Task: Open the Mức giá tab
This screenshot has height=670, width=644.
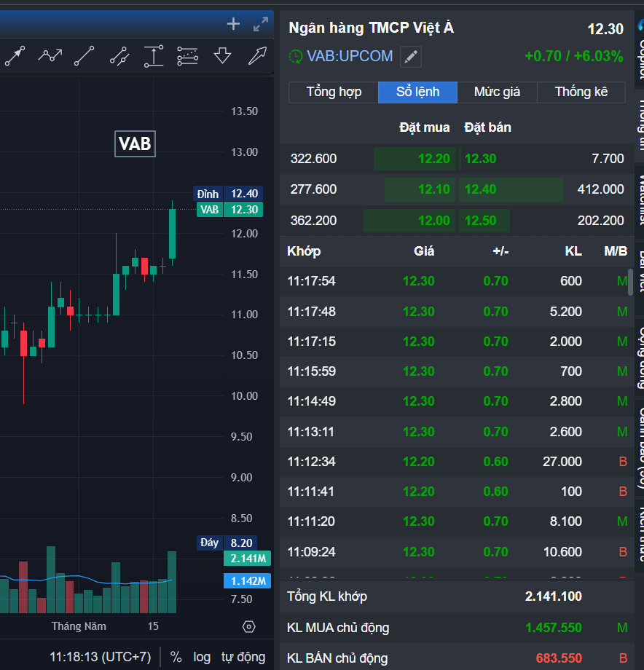Action: click(x=497, y=92)
